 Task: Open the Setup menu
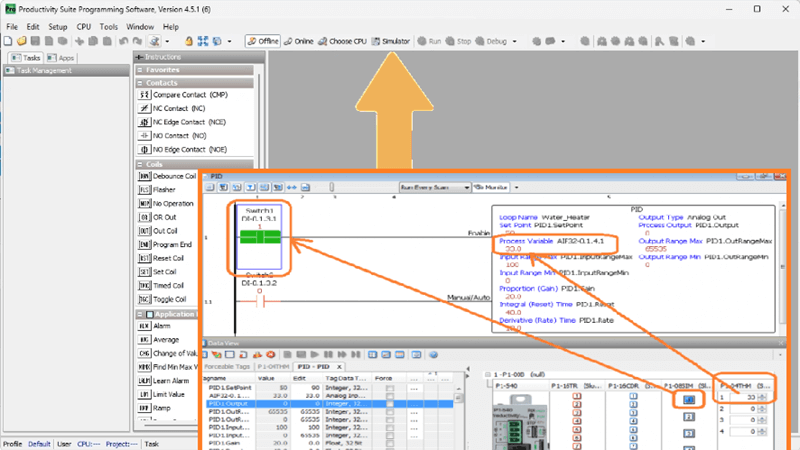pos(58,26)
